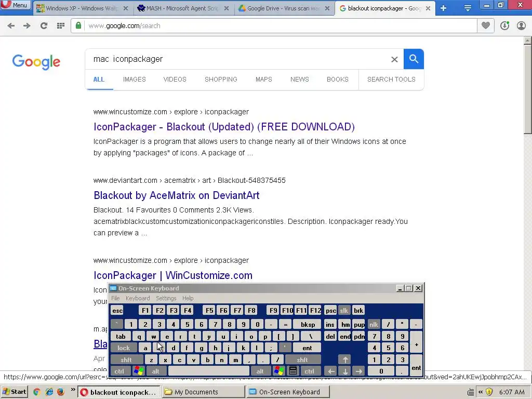Toggle the left shft key
532x399 pixels.
126,360
